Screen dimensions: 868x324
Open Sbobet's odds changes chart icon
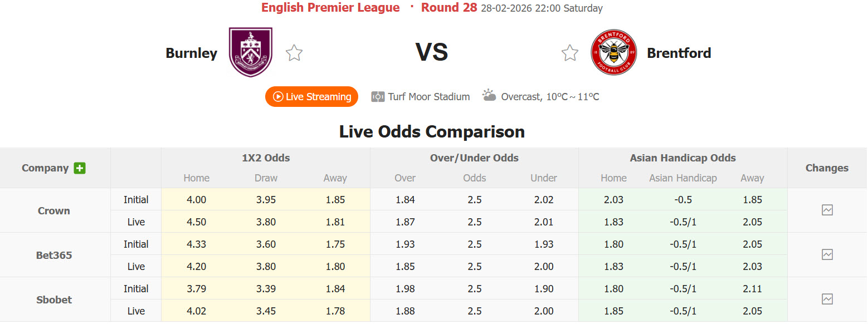pos(827,299)
